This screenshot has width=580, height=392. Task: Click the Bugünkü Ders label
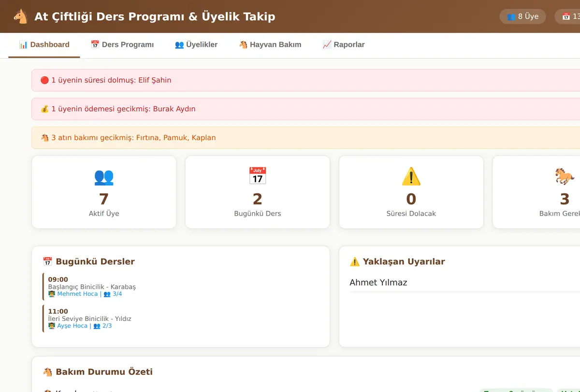click(258, 214)
